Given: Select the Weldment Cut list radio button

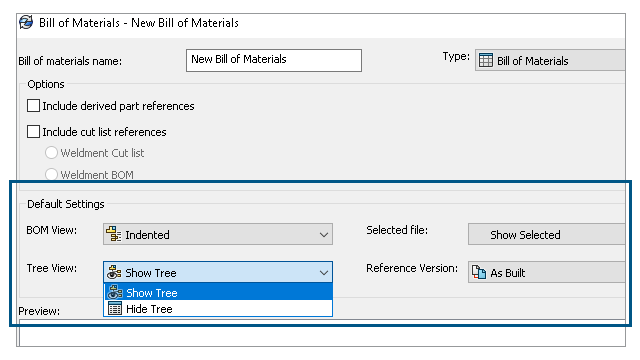Looking at the screenshot, I should point(51,153).
